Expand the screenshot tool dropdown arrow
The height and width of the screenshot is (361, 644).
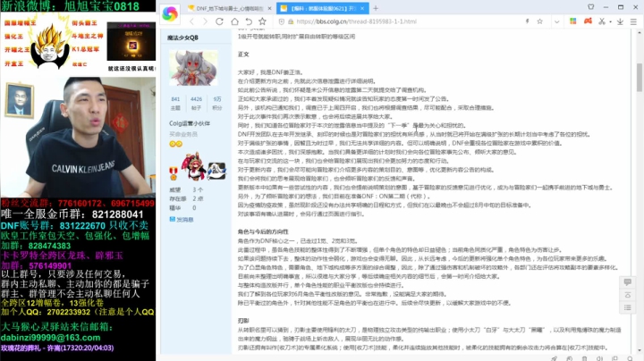coord(610,21)
